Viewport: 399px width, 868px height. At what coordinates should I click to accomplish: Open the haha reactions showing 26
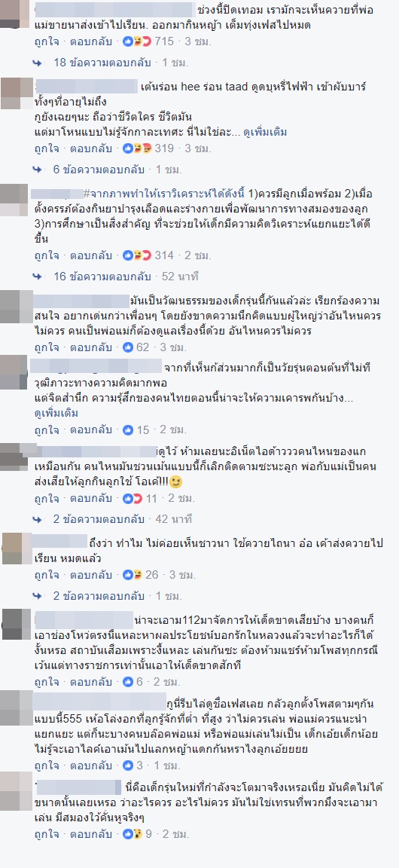(132, 575)
